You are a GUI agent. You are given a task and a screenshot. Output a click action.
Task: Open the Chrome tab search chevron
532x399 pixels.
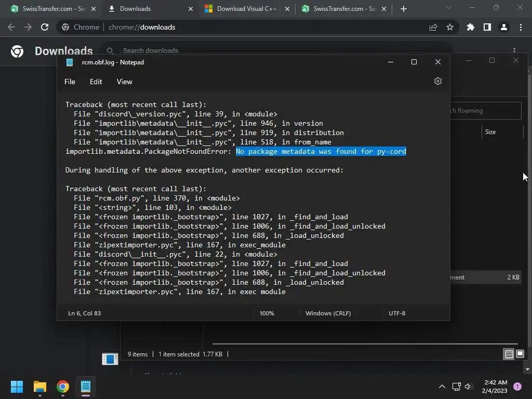[x=448, y=7]
